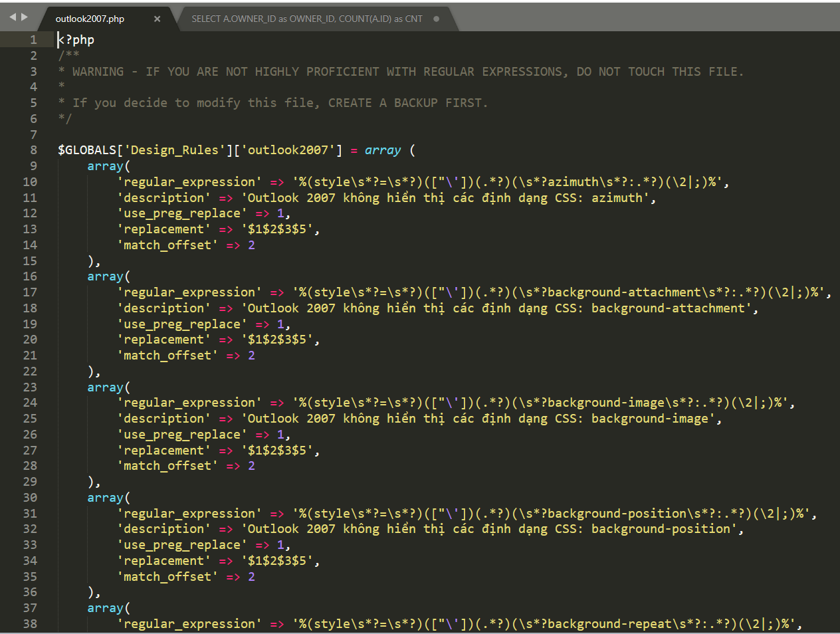Image resolution: width=840 pixels, height=634 pixels.
Task: Click the 'CSS: azimuth' description text
Action: (602, 198)
